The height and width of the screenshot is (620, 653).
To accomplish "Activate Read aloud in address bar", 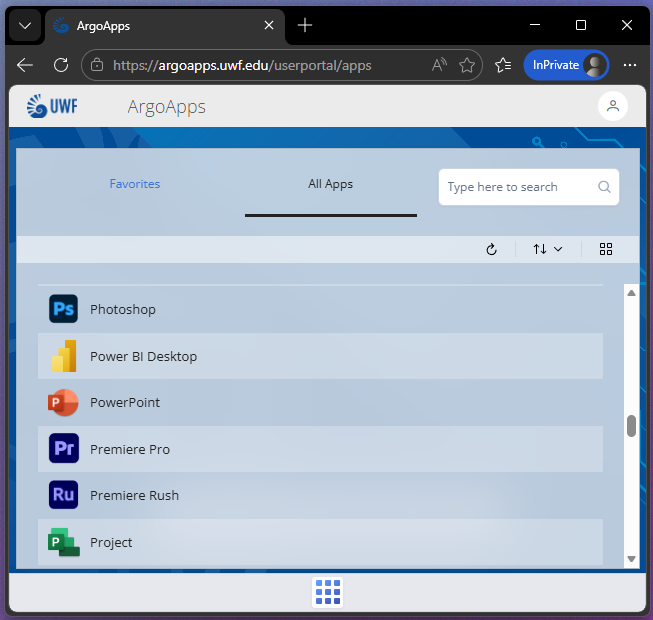I will 439,65.
